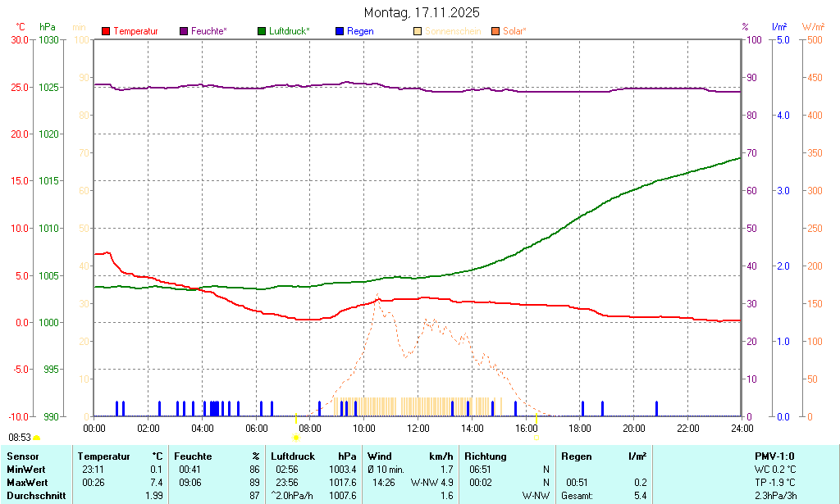Click the Richtung column header

coord(486,456)
